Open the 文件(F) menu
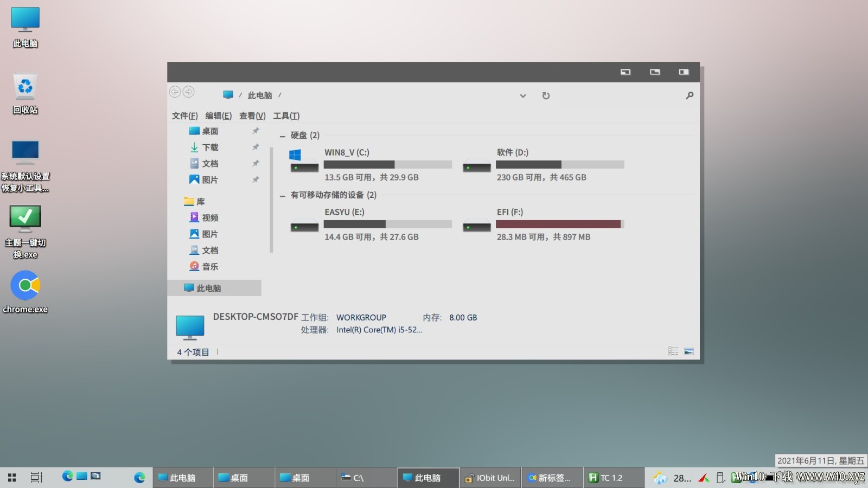 pyautogui.click(x=185, y=115)
